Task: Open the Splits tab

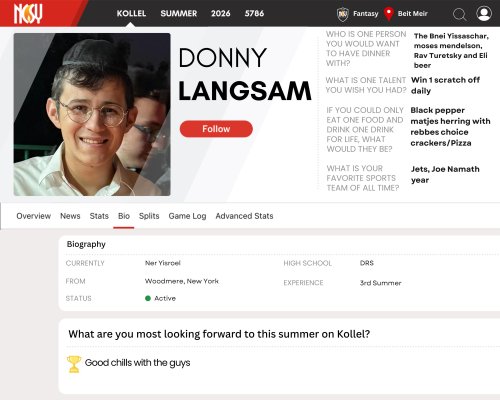Action: click(149, 216)
